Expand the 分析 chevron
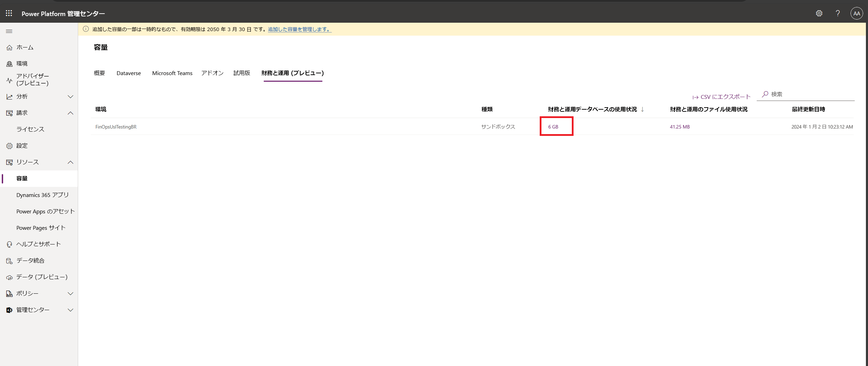This screenshot has height=366, width=868. click(70, 97)
